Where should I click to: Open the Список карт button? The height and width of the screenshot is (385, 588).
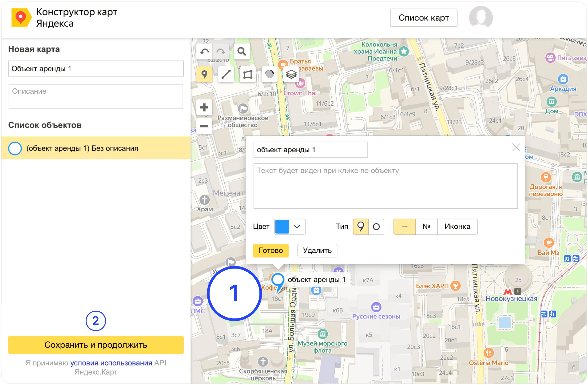424,18
